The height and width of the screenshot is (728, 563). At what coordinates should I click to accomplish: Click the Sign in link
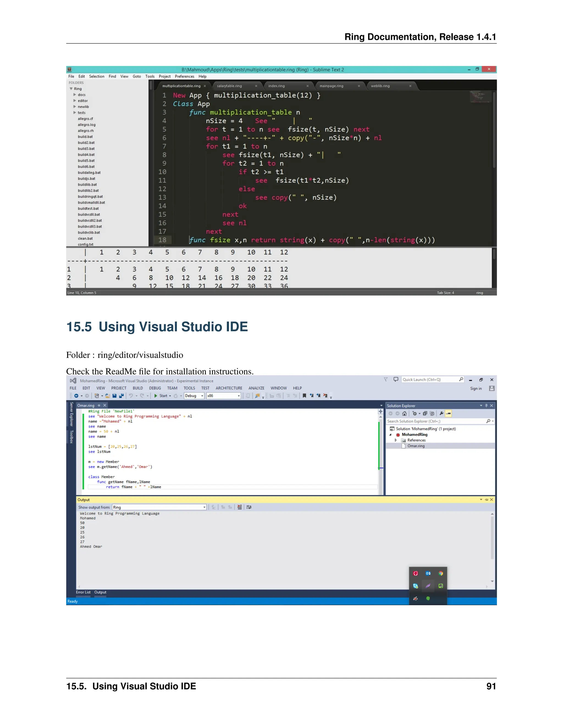click(476, 388)
